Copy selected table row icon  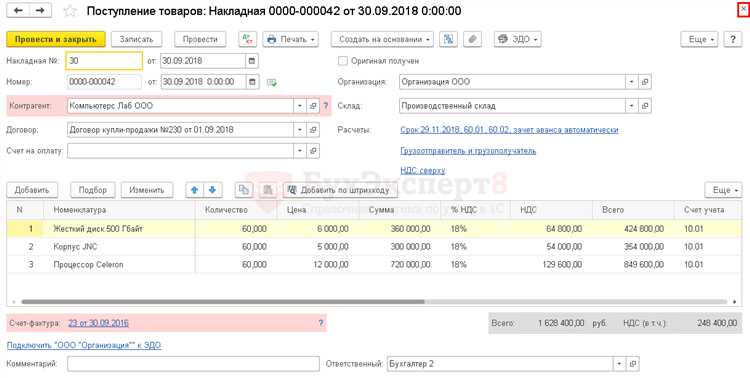(243, 190)
